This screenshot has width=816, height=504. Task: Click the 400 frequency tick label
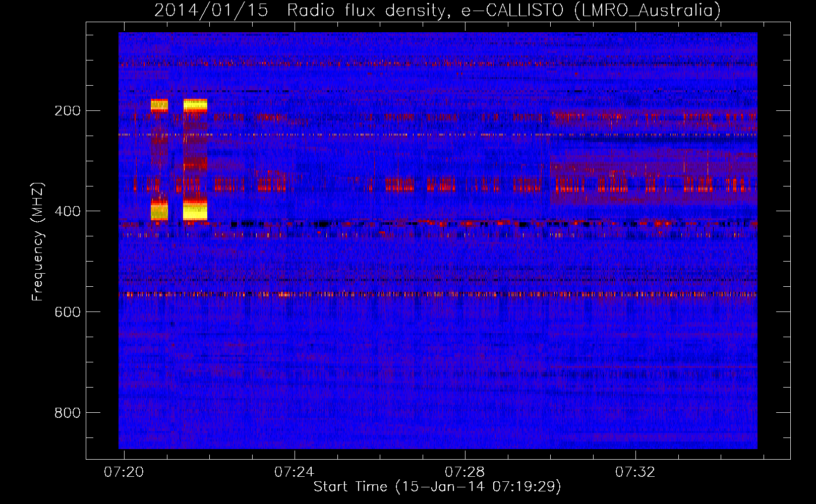pos(68,211)
